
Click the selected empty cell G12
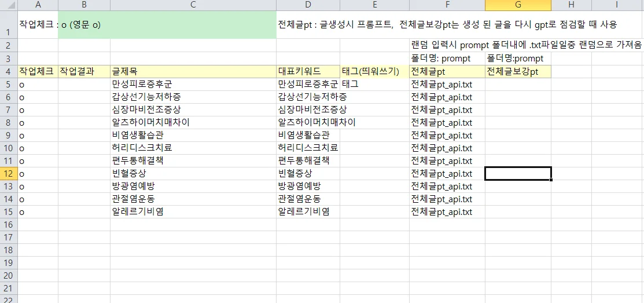[x=518, y=173]
